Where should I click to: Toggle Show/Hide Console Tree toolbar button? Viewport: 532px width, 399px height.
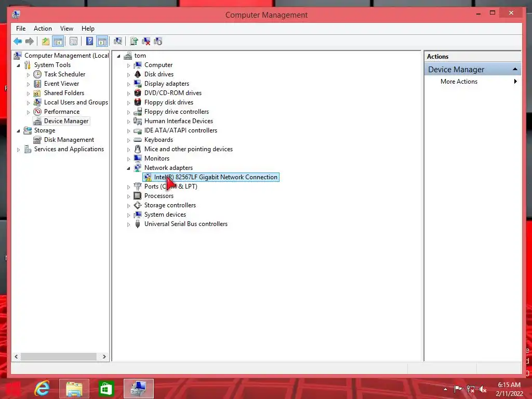(58, 42)
